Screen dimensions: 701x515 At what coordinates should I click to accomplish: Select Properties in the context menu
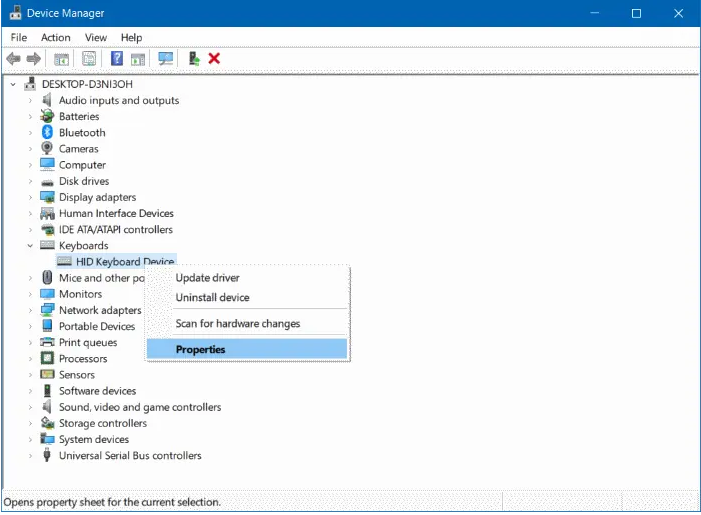coord(247,349)
